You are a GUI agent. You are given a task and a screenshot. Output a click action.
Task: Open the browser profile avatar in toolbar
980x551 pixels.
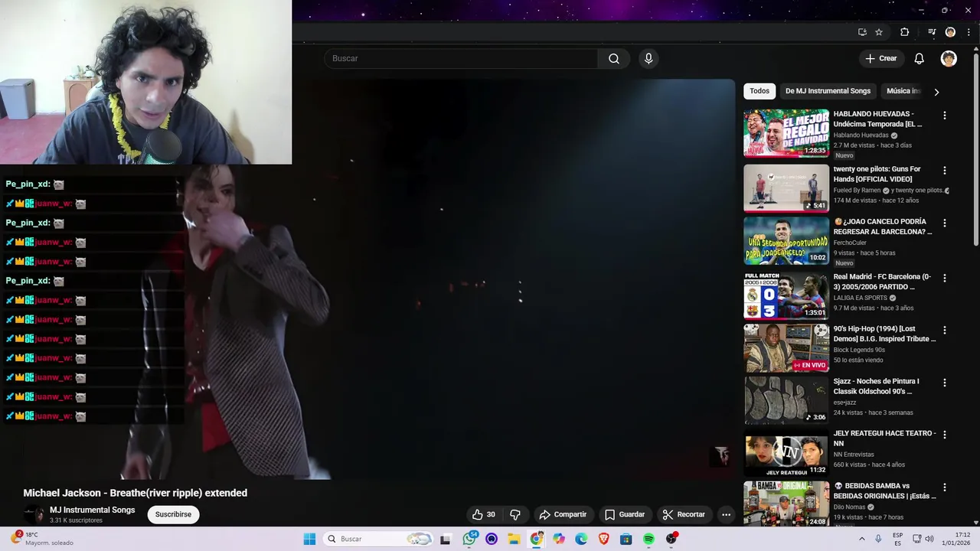[x=950, y=32]
